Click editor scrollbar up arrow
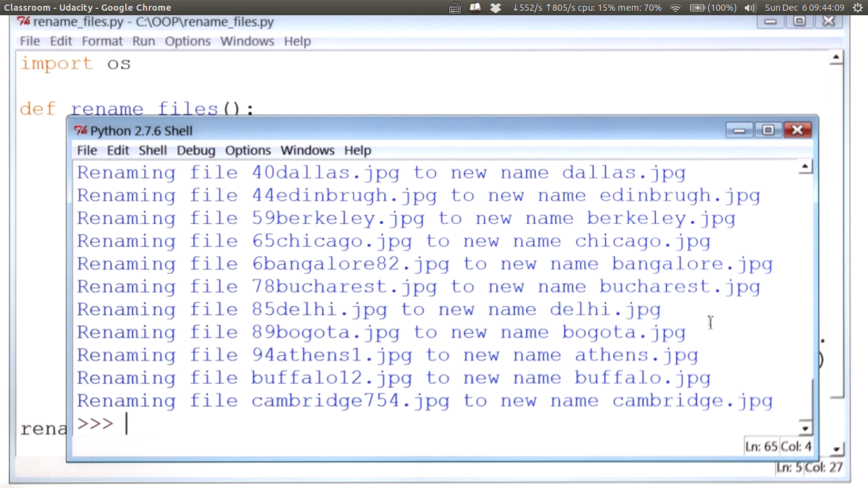The image size is (868, 488). pyautogui.click(x=836, y=58)
